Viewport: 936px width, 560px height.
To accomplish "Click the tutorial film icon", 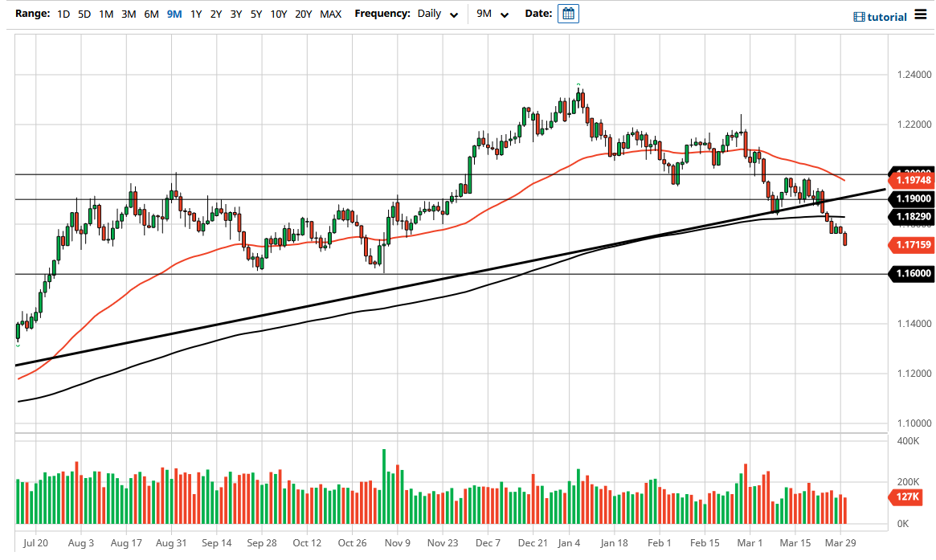I will click(x=859, y=18).
